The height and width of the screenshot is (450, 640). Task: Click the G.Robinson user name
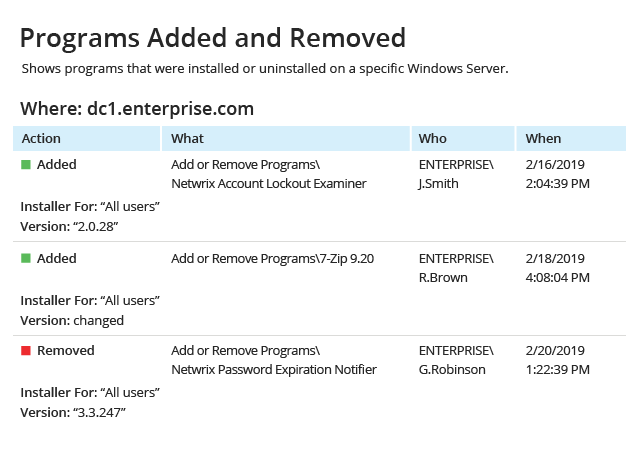[x=452, y=370]
